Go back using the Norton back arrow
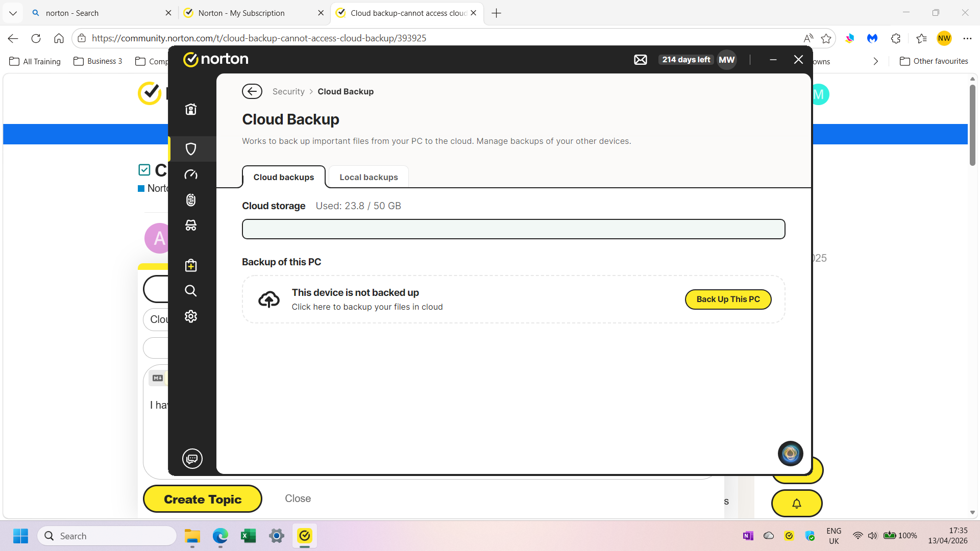The height and width of the screenshot is (551, 980). point(252,91)
